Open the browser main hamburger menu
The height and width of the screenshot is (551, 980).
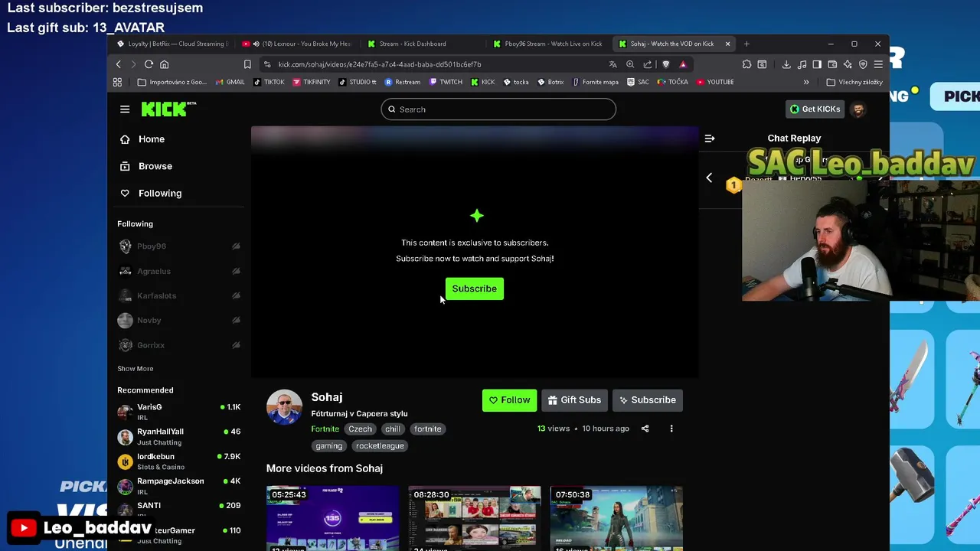pos(878,64)
